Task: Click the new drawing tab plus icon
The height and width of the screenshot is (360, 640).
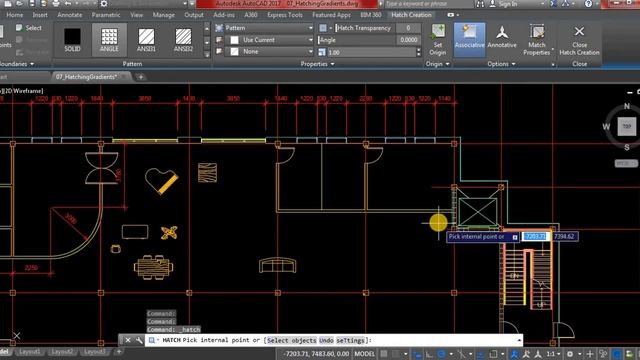Action: 141,77
